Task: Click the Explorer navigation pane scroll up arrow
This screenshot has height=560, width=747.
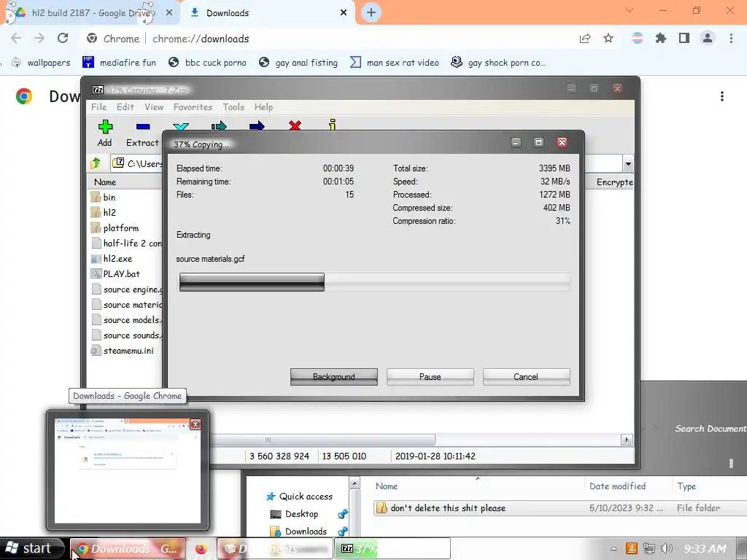Action: [355, 484]
